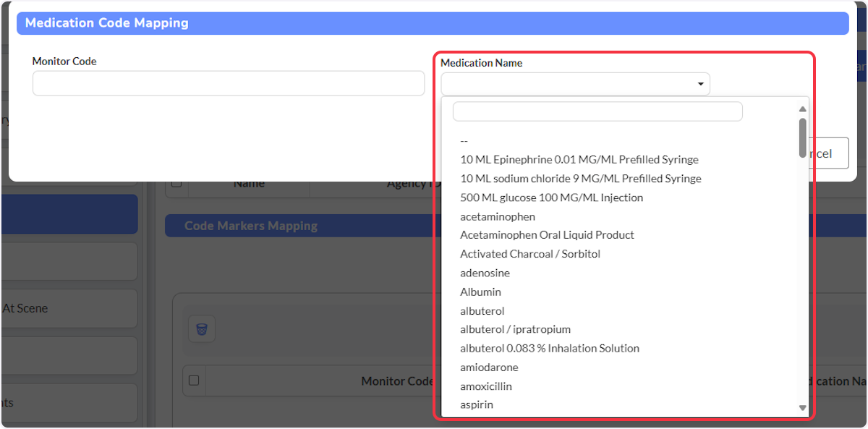868x429 pixels.
Task: Open the At Scene sidebar item
Action: tap(69, 308)
